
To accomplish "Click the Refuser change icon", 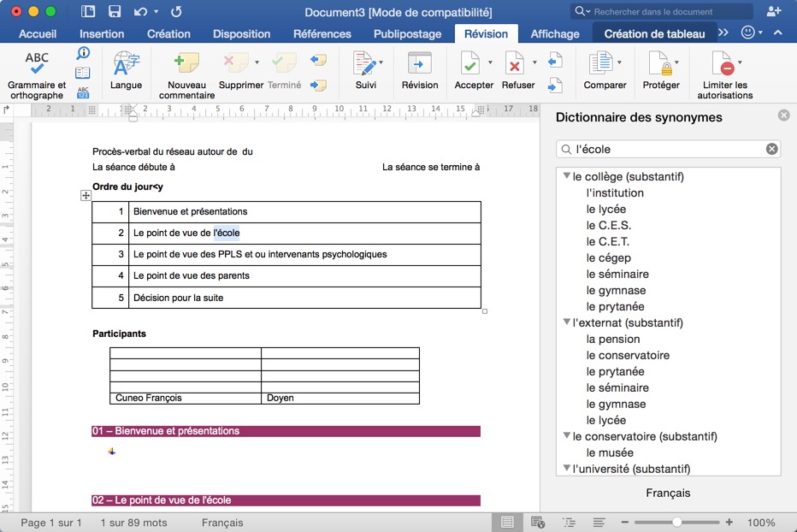I will click(515, 63).
